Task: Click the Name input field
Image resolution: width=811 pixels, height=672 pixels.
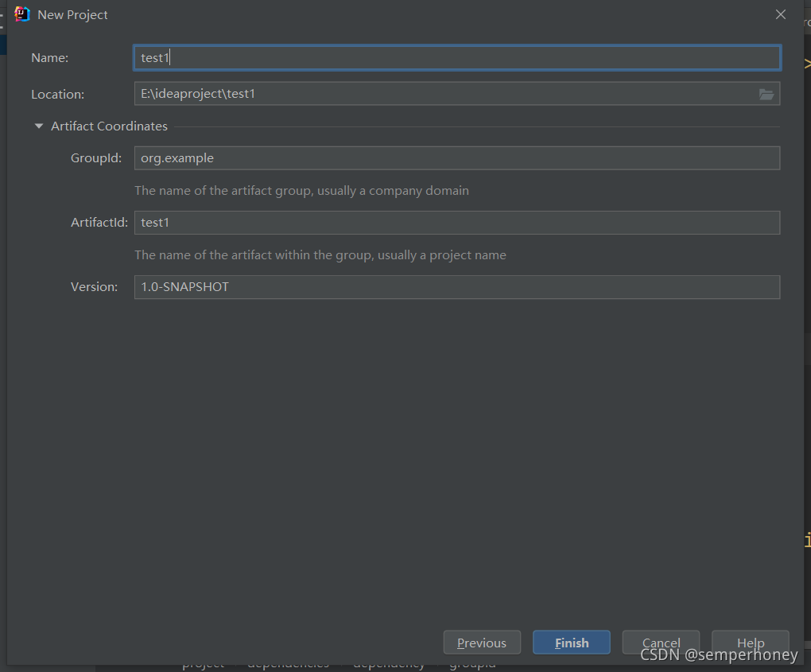Action: tap(457, 57)
